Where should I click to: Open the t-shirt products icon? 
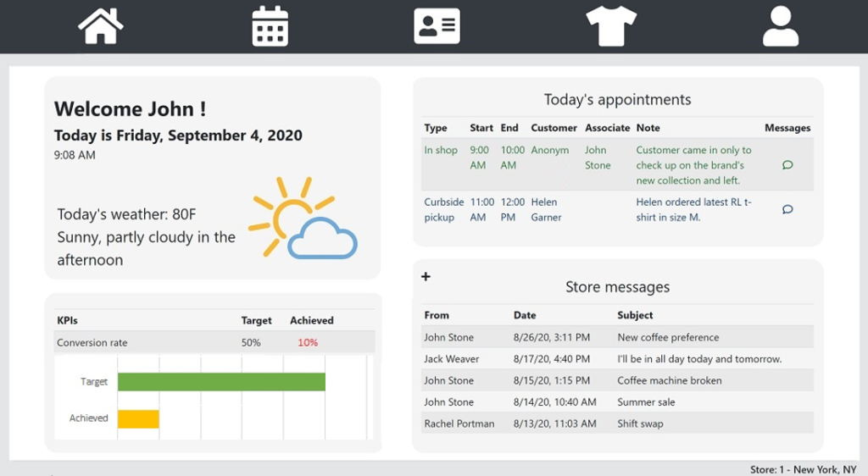coord(611,26)
